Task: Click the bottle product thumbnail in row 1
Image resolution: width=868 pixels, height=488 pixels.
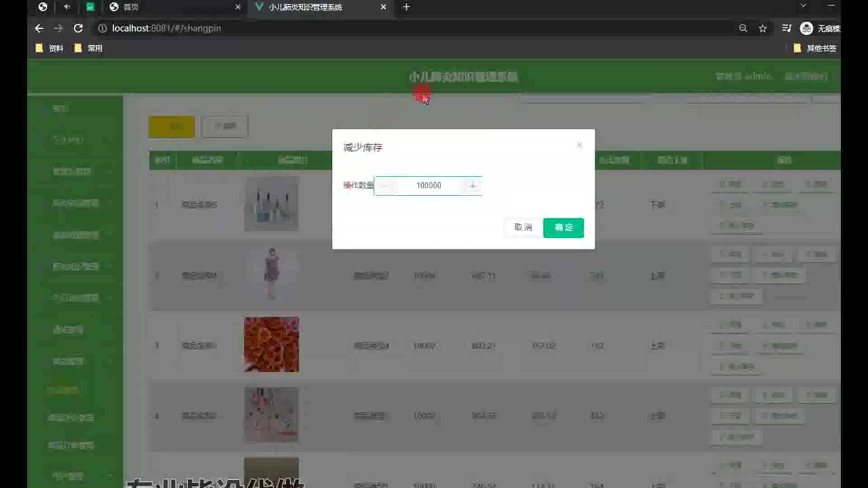Action: tap(271, 204)
